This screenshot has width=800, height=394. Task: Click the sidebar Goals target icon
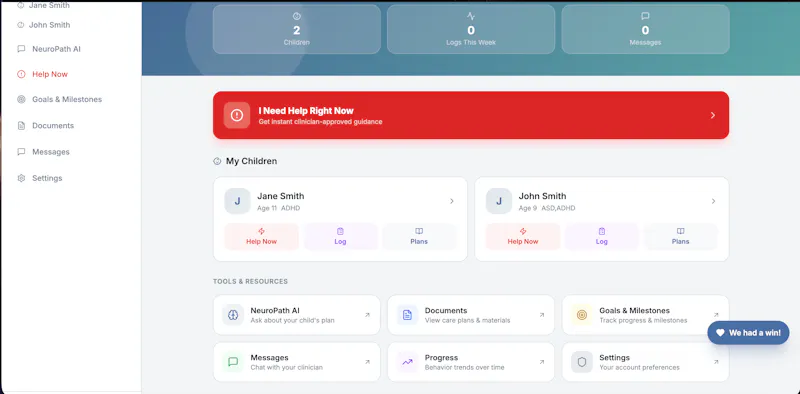pyautogui.click(x=21, y=99)
